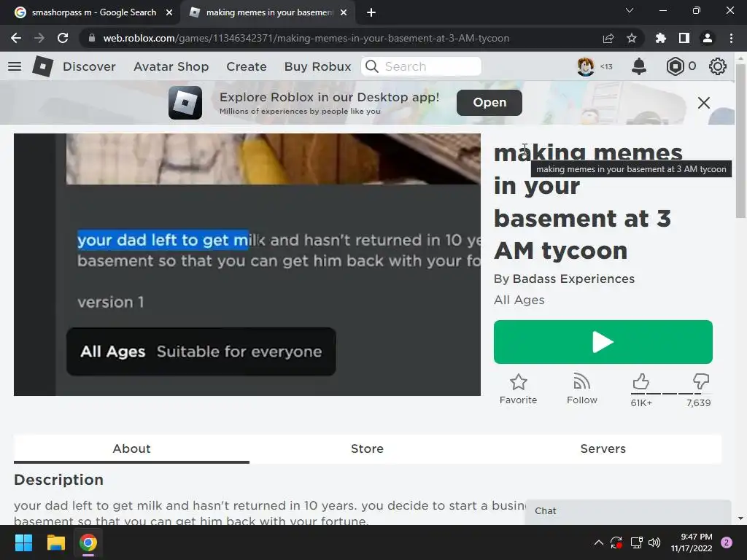Dislike the game with thumbs down
Viewport: 747px width, 560px height.
click(x=701, y=381)
